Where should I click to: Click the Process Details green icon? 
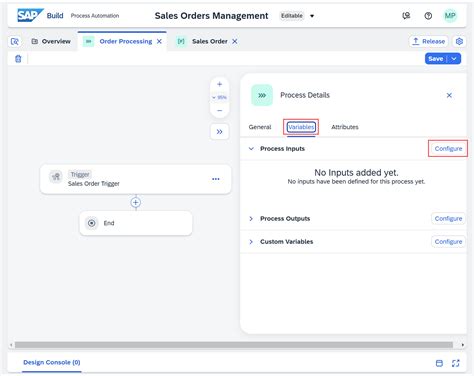(x=262, y=95)
